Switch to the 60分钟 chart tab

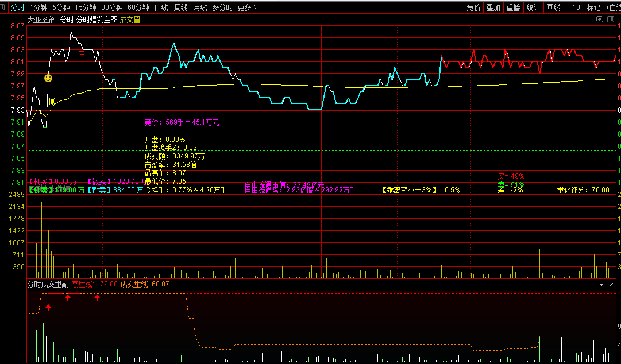pos(138,7)
